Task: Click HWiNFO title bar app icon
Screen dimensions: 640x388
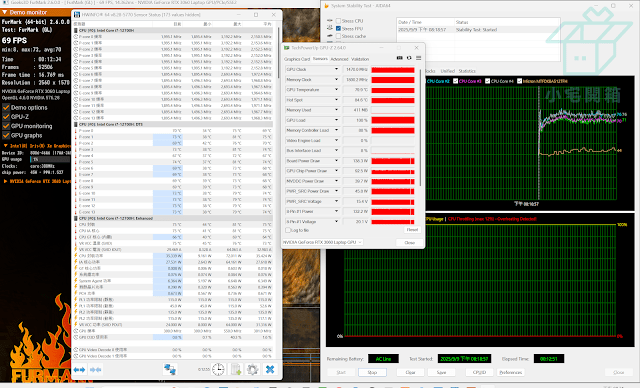Action: click(77, 15)
